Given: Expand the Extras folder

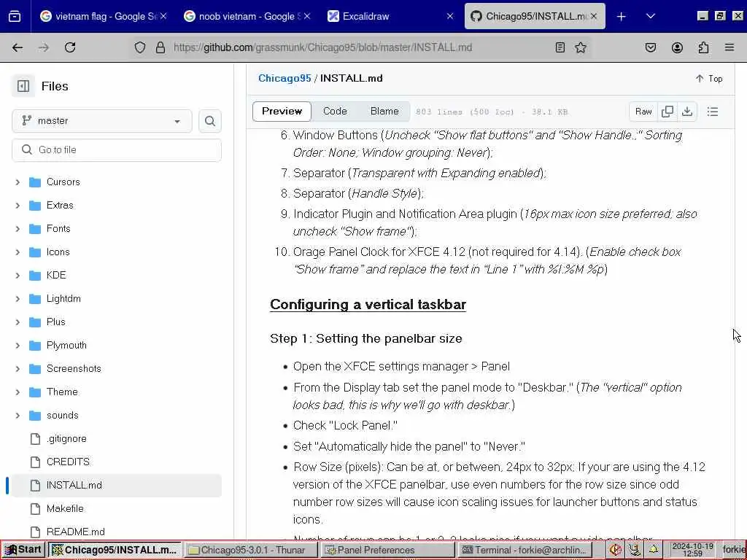Looking at the screenshot, I should [x=18, y=205].
